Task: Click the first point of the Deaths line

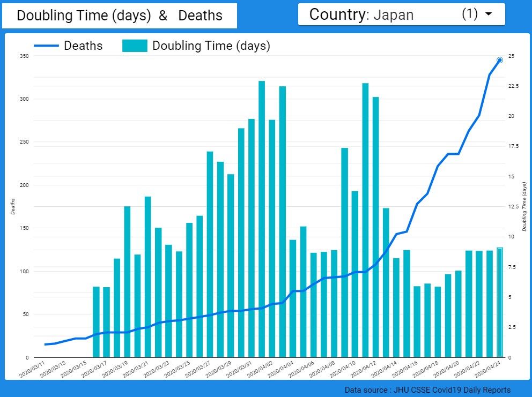Action: (x=46, y=344)
